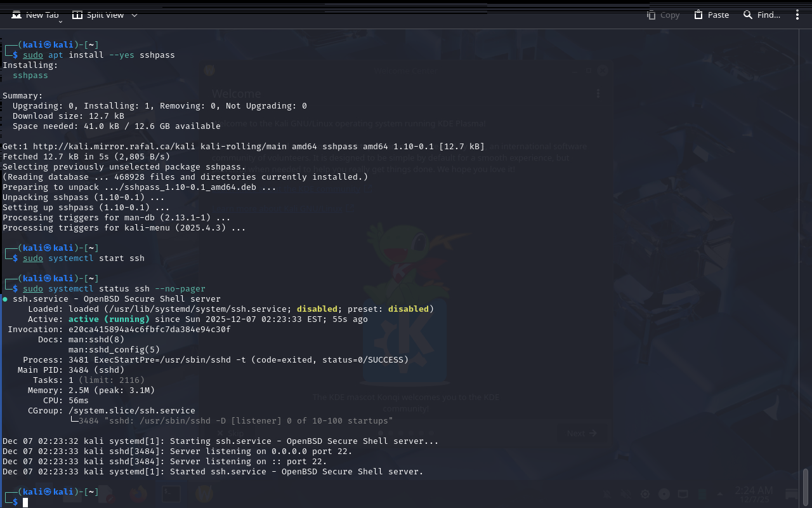Paste clipboard using the Paste button
Viewport: 812px width, 508px height.
click(x=711, y=15)
